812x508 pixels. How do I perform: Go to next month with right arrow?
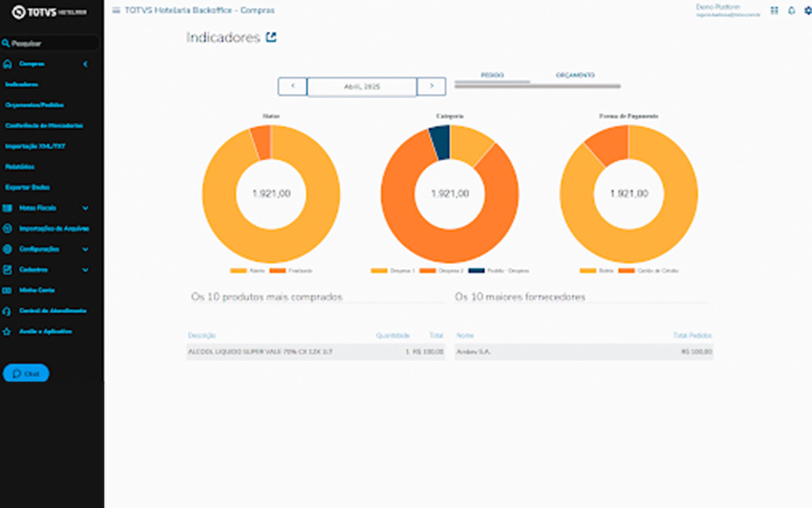click(431, 86)
